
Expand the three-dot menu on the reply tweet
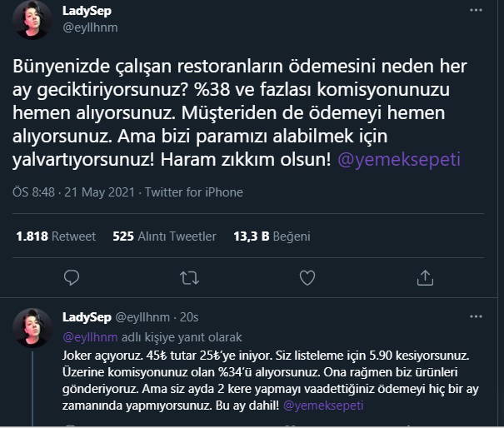tap(476, 317)
